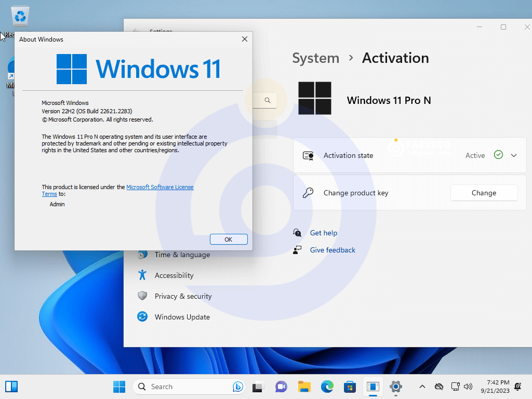Image resolution: width=532 pixels, height=399 pixels.
Task: Open the Start menu
Action: [x=119, y=387]
